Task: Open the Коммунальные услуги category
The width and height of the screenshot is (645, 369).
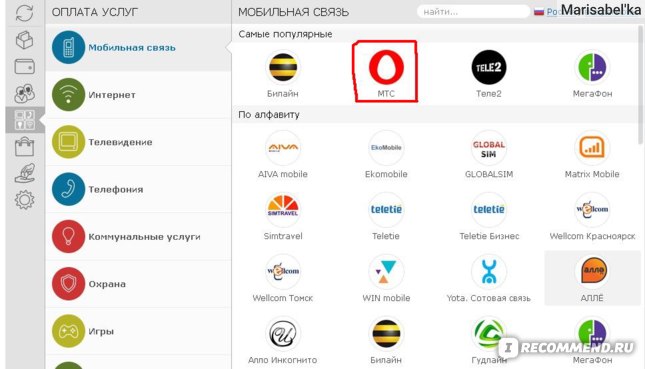Action: (138, 237)
